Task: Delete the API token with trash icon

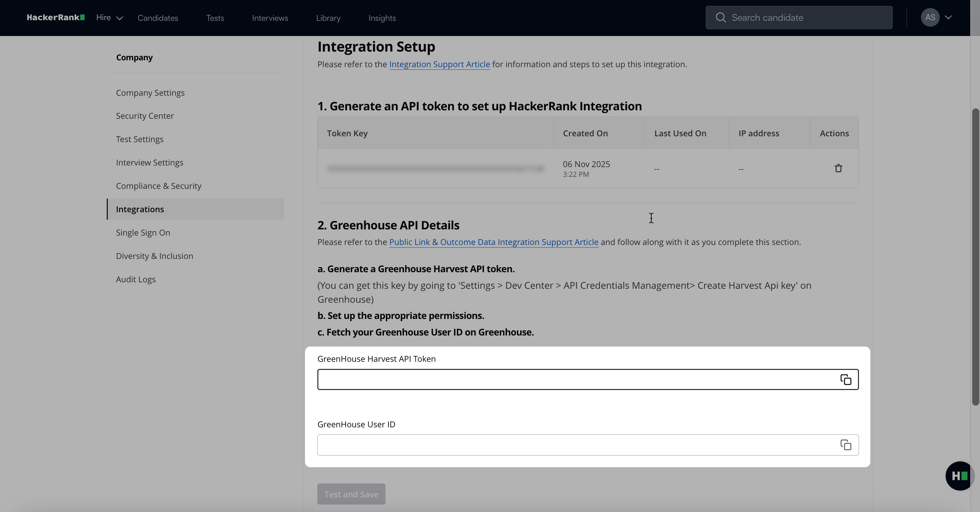Action: point(838,168)
